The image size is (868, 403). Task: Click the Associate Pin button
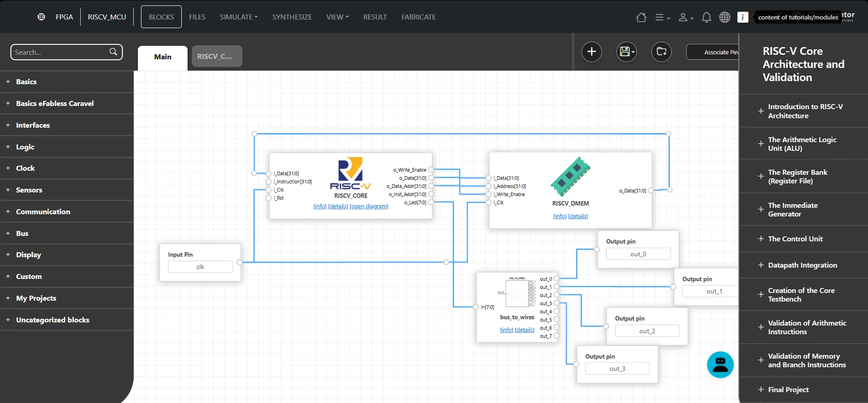(713, 52)
